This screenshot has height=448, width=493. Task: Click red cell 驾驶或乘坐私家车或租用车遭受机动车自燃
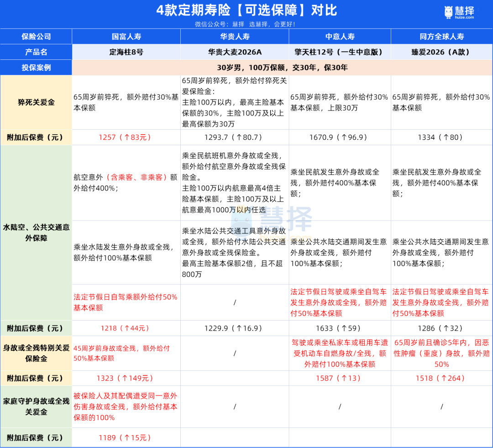point(340,353)
